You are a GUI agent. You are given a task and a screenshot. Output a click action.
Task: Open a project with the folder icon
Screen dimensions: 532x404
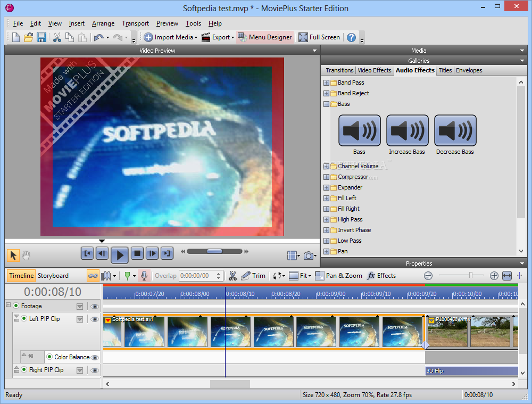coord(29,37)
